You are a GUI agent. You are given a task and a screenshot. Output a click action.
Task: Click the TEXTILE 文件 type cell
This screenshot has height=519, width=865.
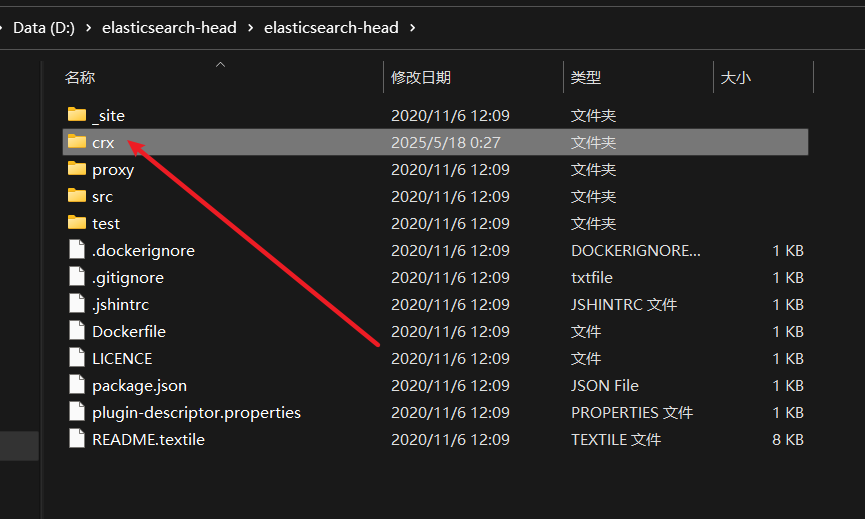616,440
